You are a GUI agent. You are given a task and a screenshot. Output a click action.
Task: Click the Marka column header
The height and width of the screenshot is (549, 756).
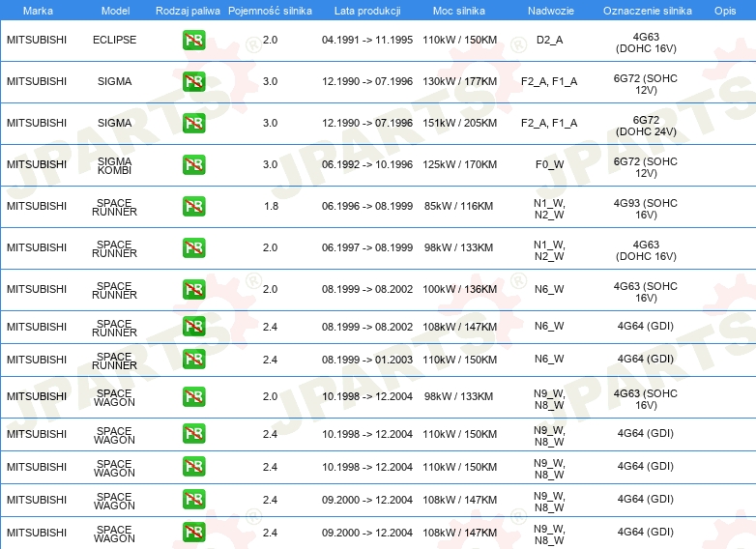pos(37,10)
